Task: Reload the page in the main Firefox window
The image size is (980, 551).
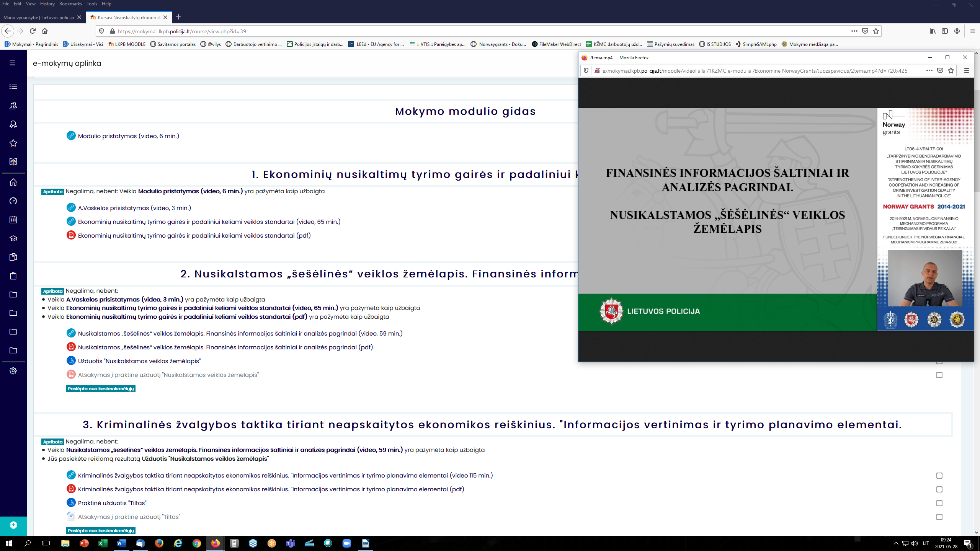Action: (x=33, y=31)
